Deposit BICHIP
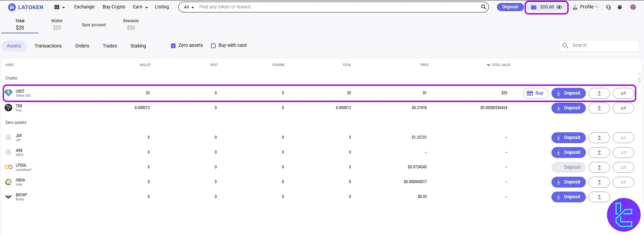 tap(568, 197)
